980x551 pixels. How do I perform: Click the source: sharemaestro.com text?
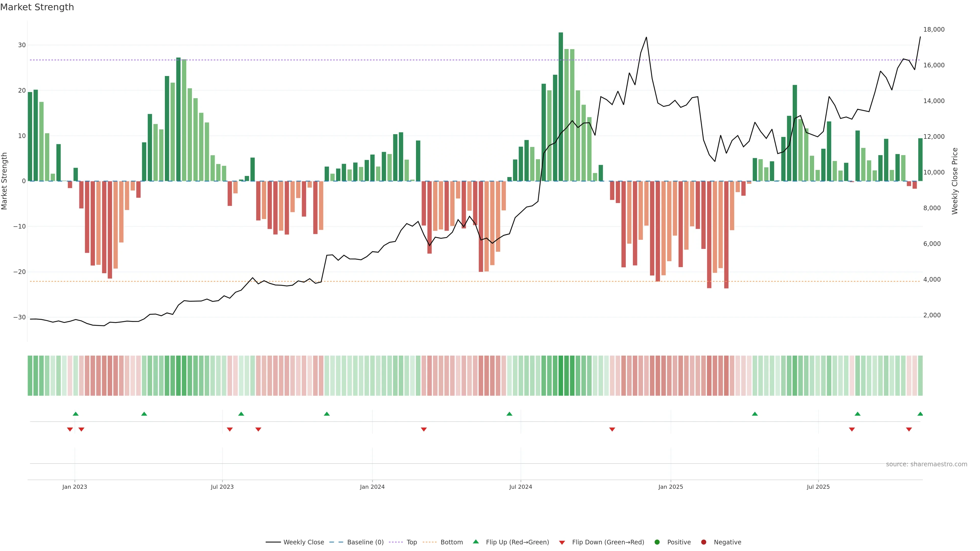(x=926, y=464)
